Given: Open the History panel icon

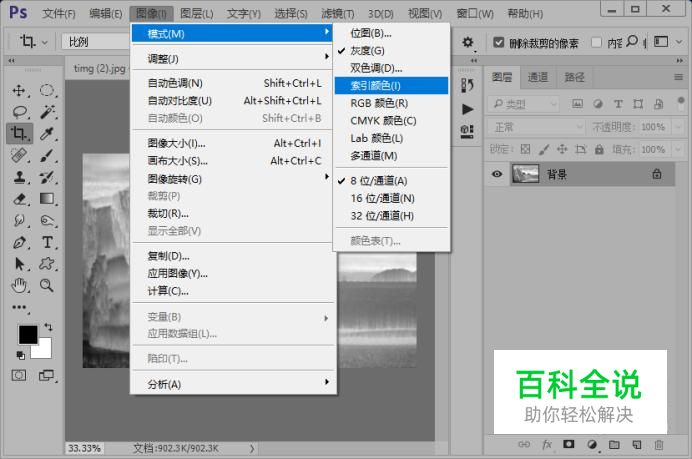Looking at the screenshot, I should (x=467, y=85).
